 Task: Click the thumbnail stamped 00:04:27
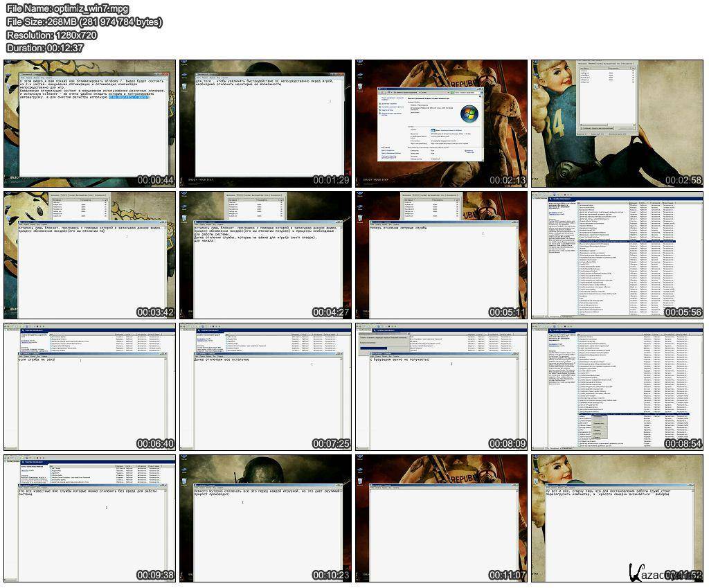pos(265,255)
